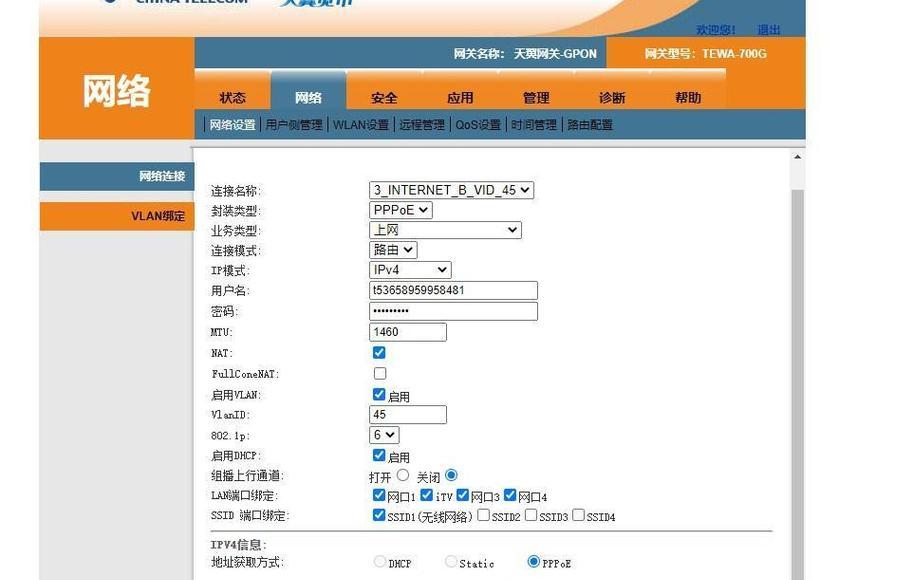This screenshot has height=580, width=913.
Task: Uncheck SSID1(无线网络) checkbox
Action: (x=379, y=515)
